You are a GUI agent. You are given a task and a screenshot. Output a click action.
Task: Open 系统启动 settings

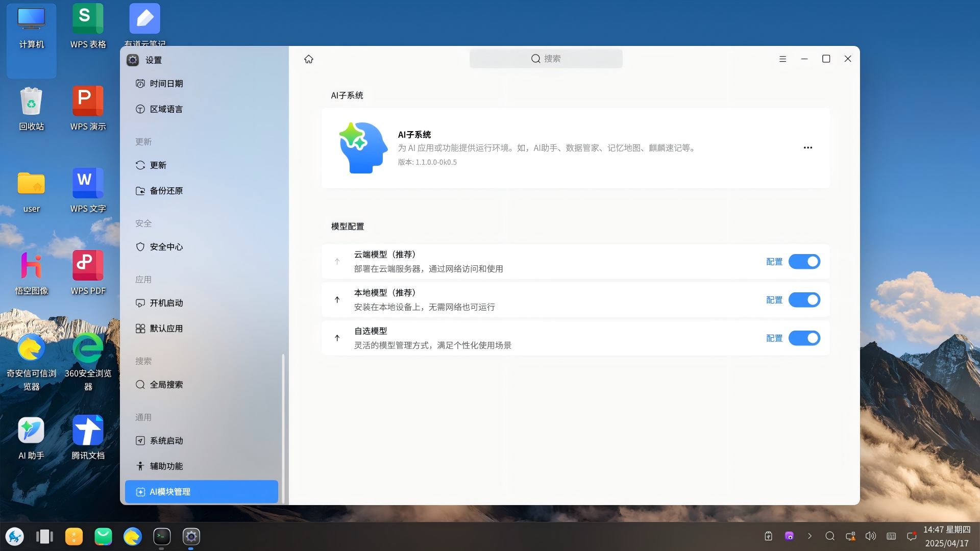click(x=202, y=441)
